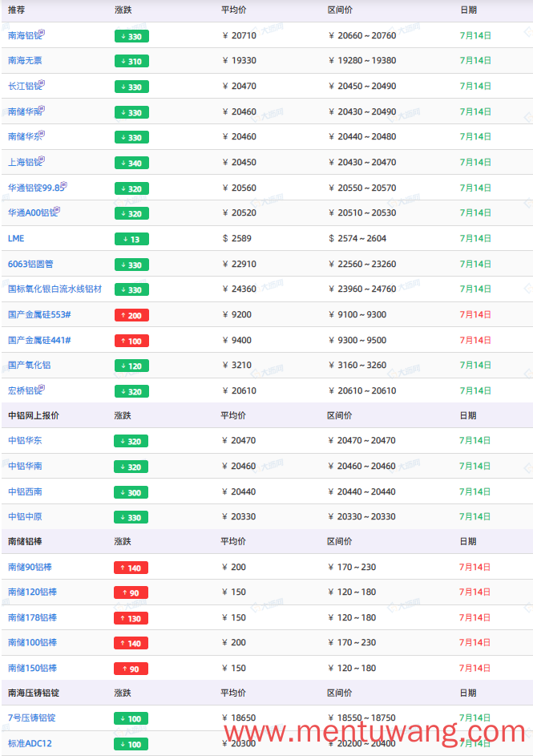Click the chart icon beside 南储华南

coord(42,108)
